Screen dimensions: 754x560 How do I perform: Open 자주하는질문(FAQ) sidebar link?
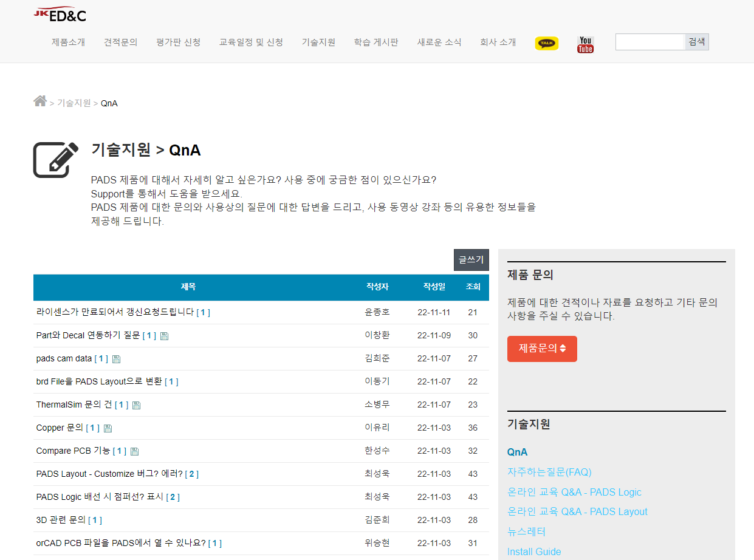point(549,472)
